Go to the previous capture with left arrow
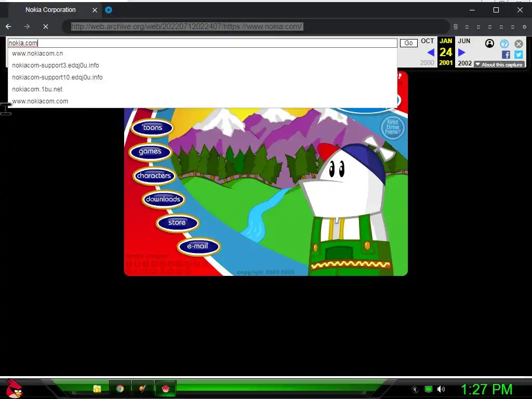Image resolution: width=532 pixels, height=399 pixels. [431, 52]
